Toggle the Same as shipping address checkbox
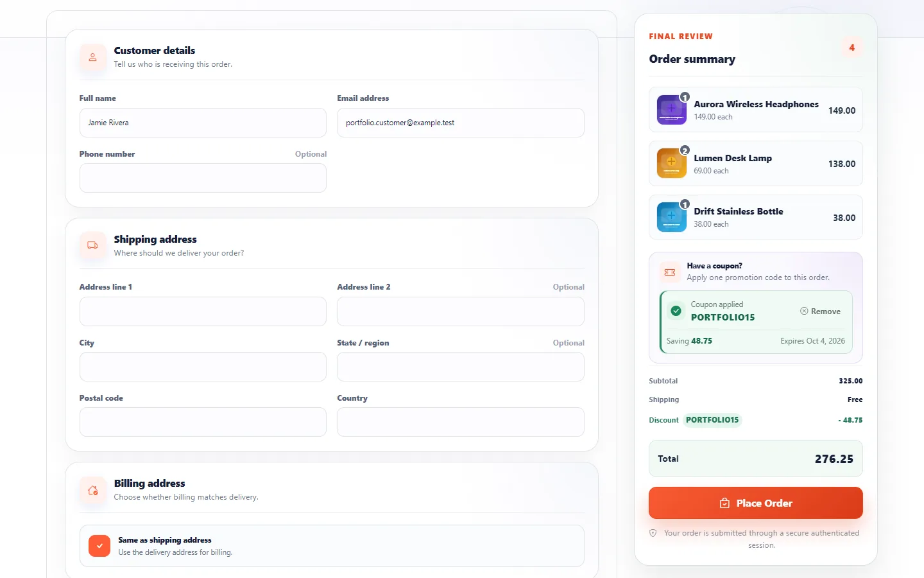The height and width of the screenshot is (578, 924). click(99, 546)
